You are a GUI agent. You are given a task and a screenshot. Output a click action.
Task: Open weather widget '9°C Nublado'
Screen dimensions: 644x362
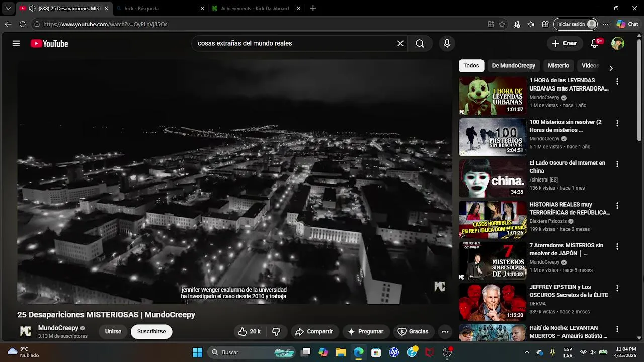tap(24, 352)
